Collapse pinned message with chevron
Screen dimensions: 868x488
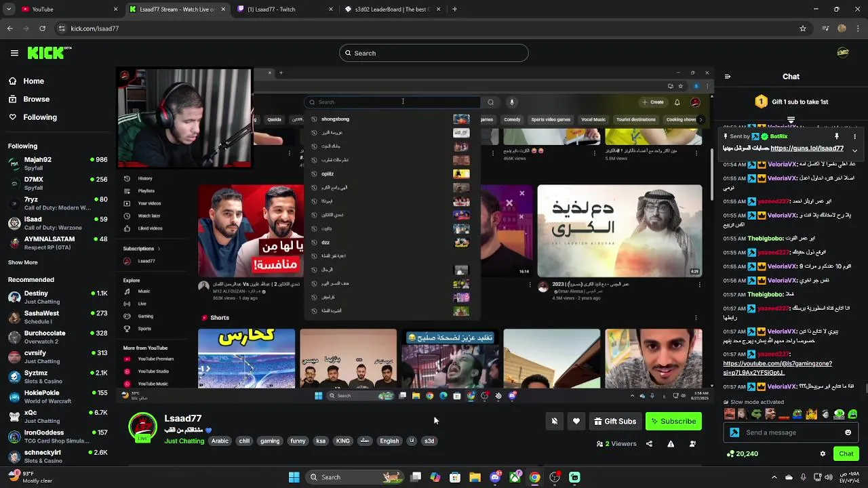pos(854,150)
